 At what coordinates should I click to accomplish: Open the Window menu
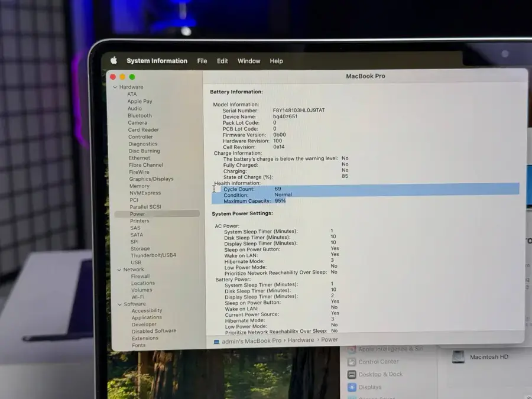(x=249, y=60)
